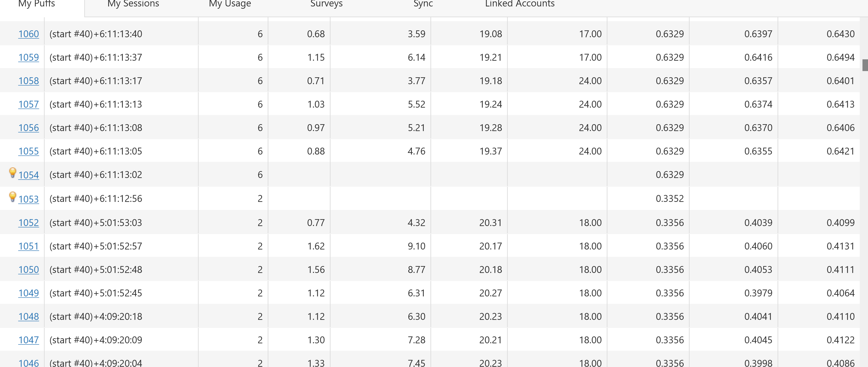The image size is (868, 367).
Task: Click puff 1048 link
Action: [x=29, y=316]
